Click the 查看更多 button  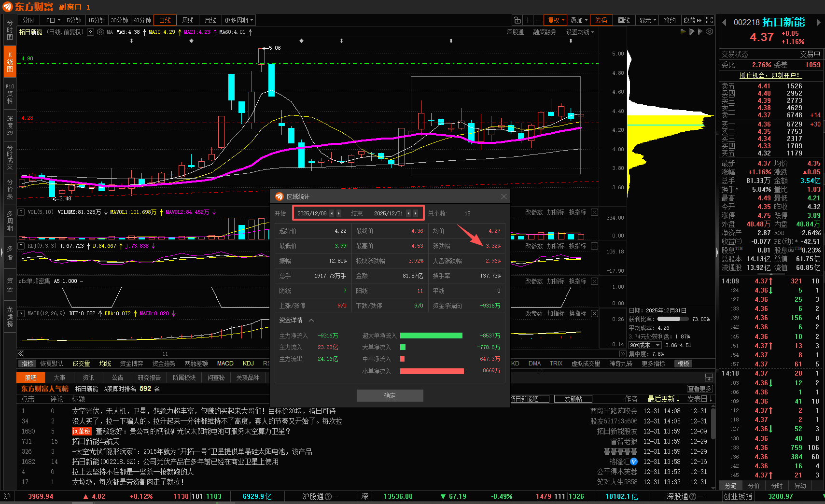click(x=699, y=389)
